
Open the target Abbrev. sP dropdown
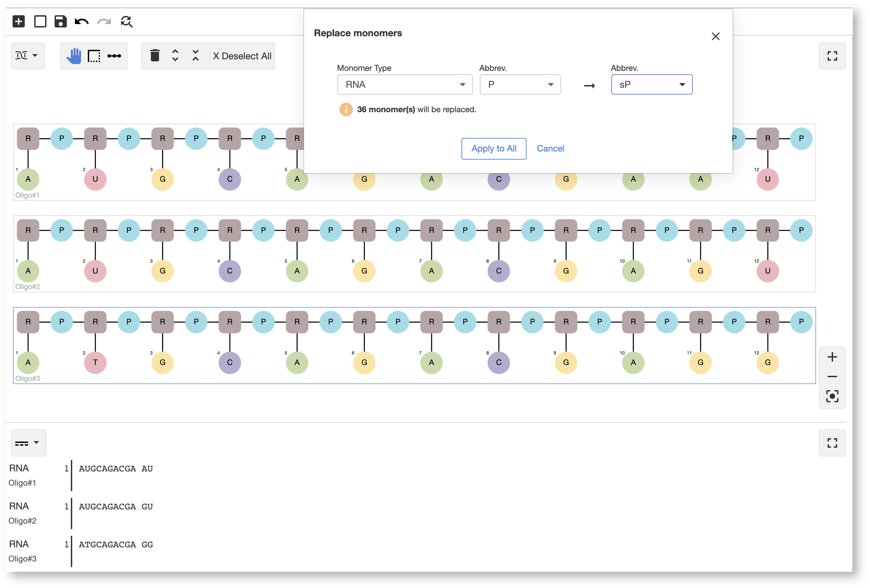(x=651, y=84)
